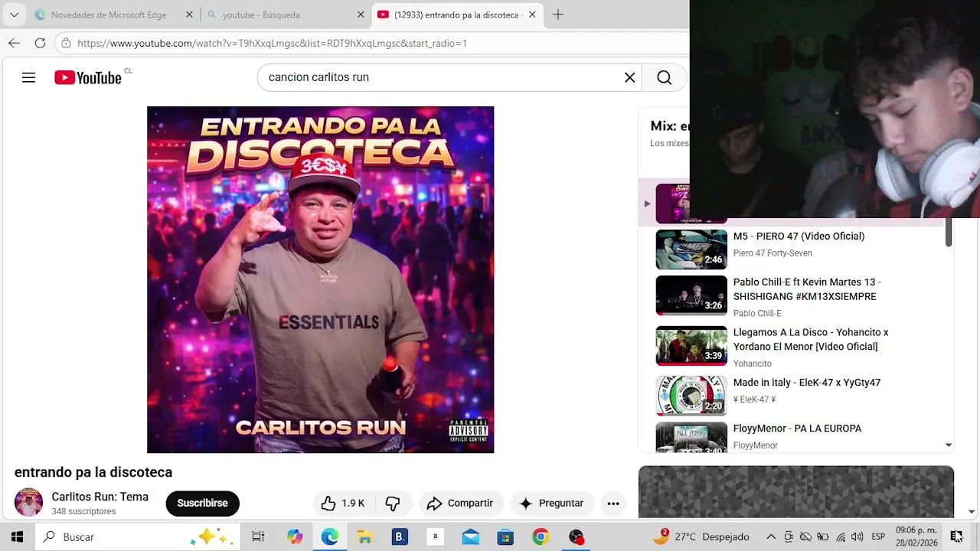The image size is (980, 551).
Task: Open Microsoft Store from the taskbar
Action: (x=505, y=537)
